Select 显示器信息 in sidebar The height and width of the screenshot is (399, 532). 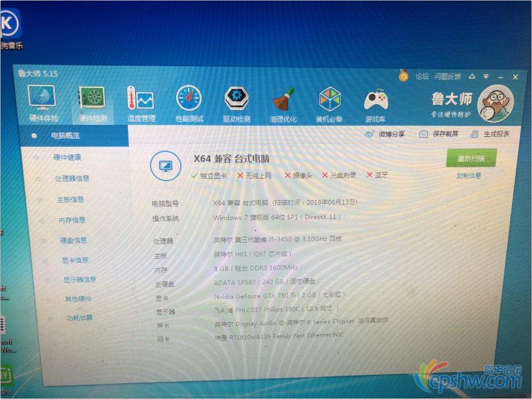click(80, 280)
